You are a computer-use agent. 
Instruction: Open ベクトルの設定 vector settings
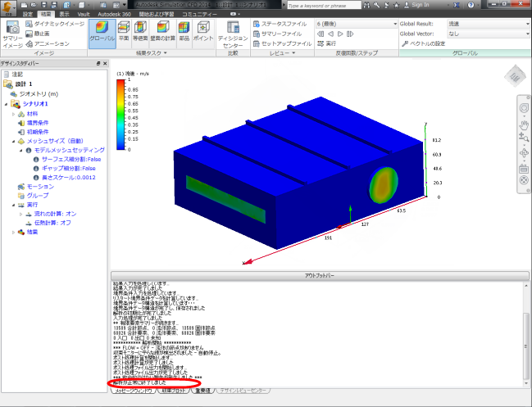click(424, 43)
